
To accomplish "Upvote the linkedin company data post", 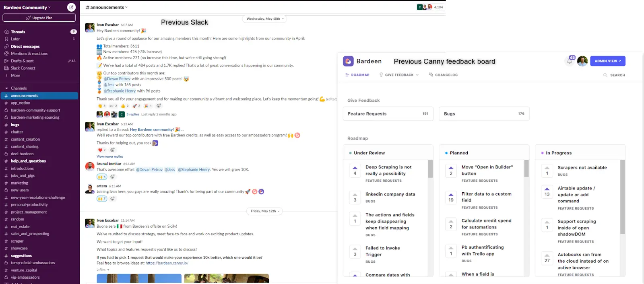I will (x=355, y=198).
